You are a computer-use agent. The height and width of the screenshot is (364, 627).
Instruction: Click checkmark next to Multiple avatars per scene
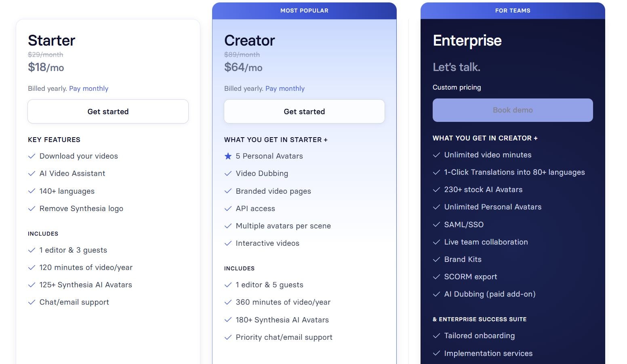tap(228, 226)
